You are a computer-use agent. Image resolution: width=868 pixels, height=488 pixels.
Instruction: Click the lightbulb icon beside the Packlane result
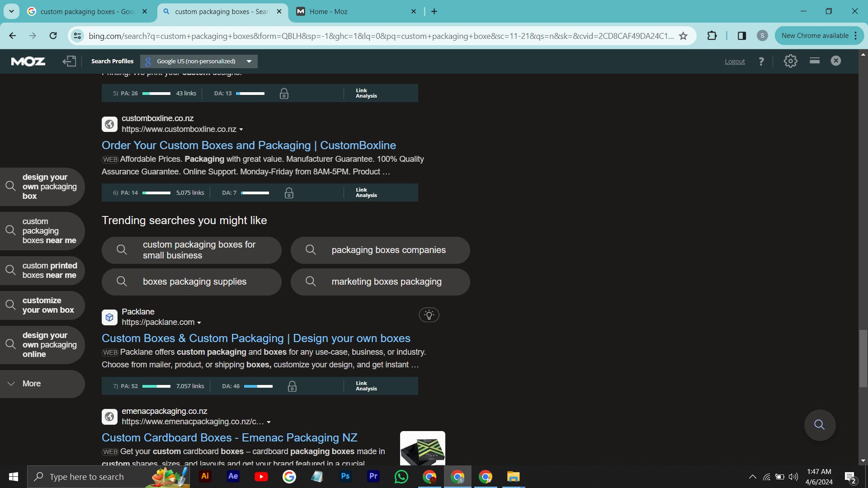pyautogui.click(x=429, y=315)
